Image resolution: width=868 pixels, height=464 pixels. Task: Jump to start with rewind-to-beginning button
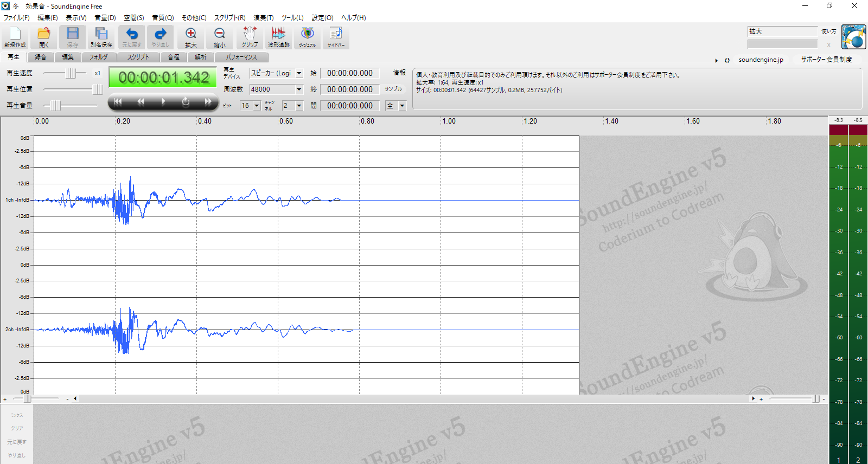pyautogui.click(x=118, y=102)
